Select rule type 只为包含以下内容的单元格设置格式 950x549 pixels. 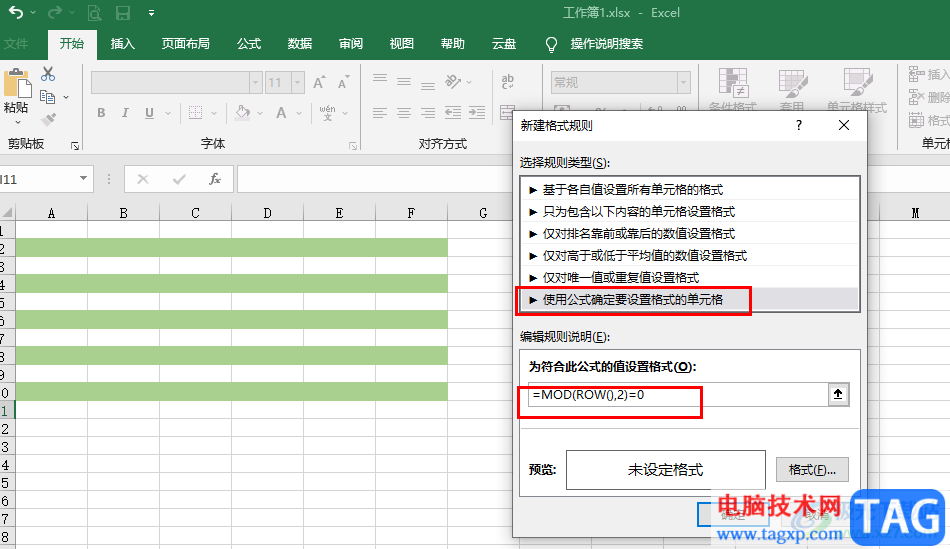pos(689,211)
